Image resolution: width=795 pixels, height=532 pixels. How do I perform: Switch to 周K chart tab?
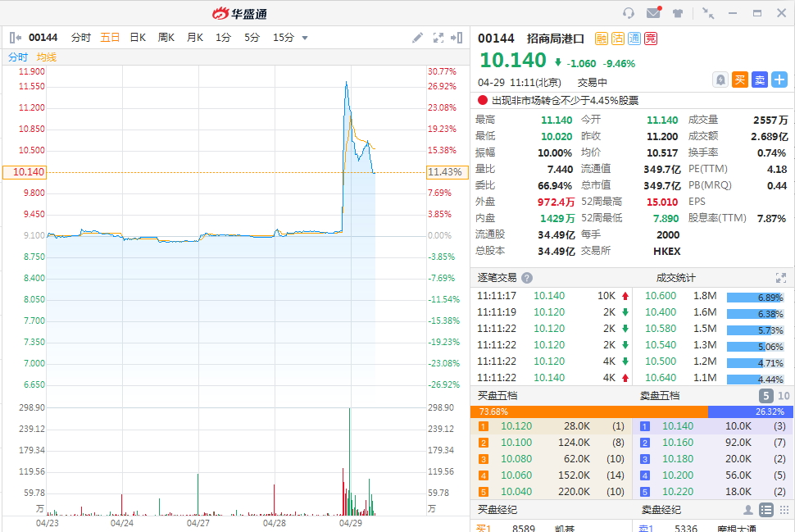tap(166, 38)
